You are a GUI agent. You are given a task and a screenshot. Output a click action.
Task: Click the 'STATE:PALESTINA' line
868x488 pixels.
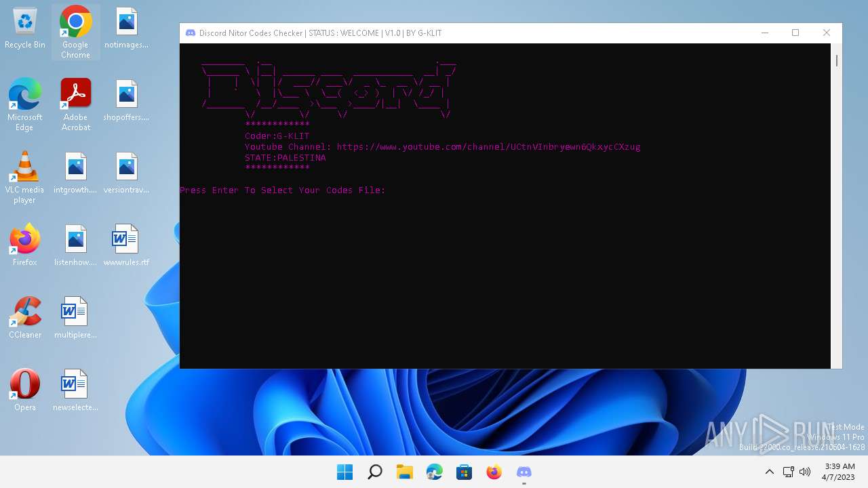285,157
